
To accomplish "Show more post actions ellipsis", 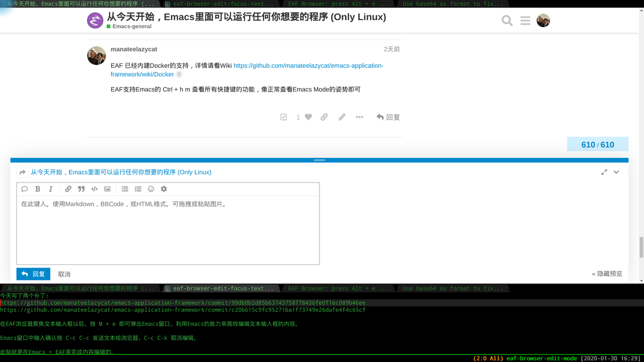I will click(359, 117).
